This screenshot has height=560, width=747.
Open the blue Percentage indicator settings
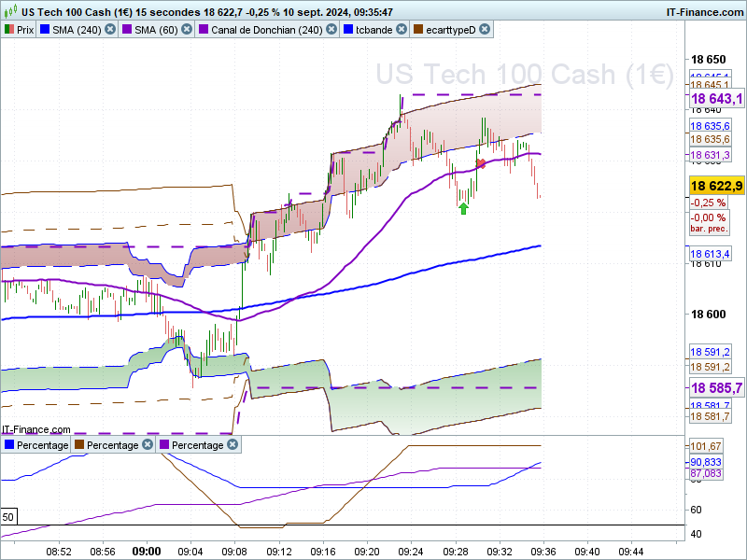42,445
